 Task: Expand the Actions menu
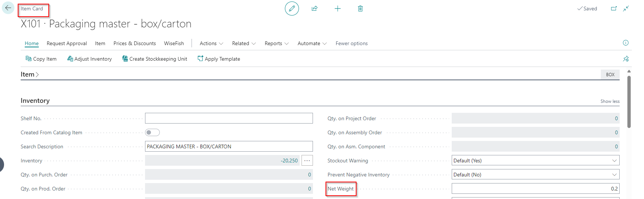tap(211, 43)
